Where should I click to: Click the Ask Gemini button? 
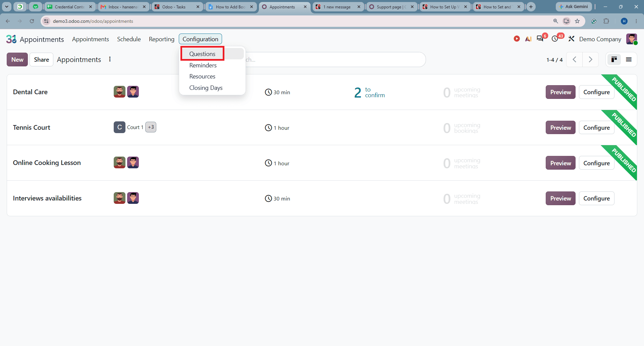[574, 7]
